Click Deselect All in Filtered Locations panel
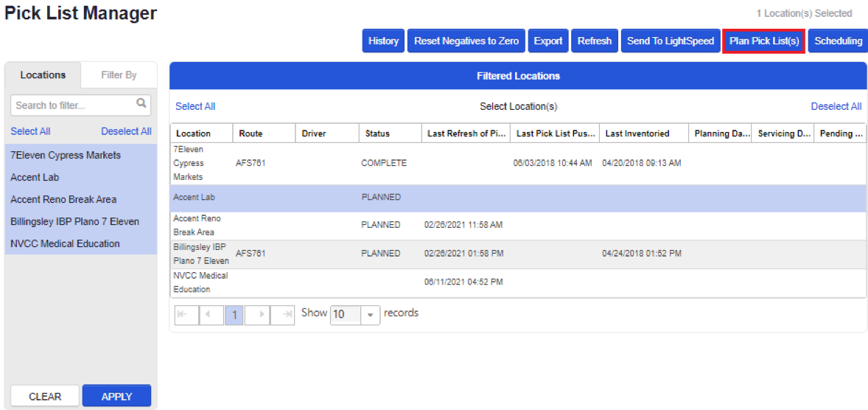Viewport: 868px width, 410px height. point(836,106)
